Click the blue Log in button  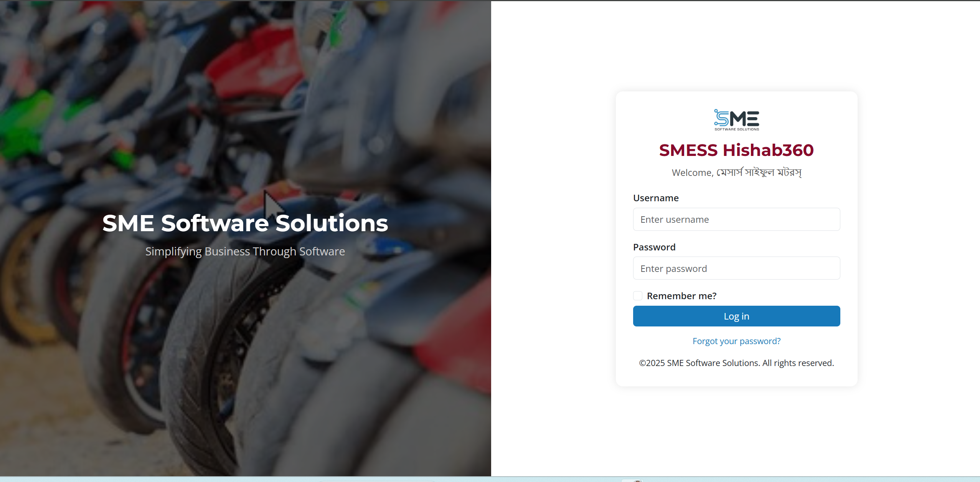736,316
